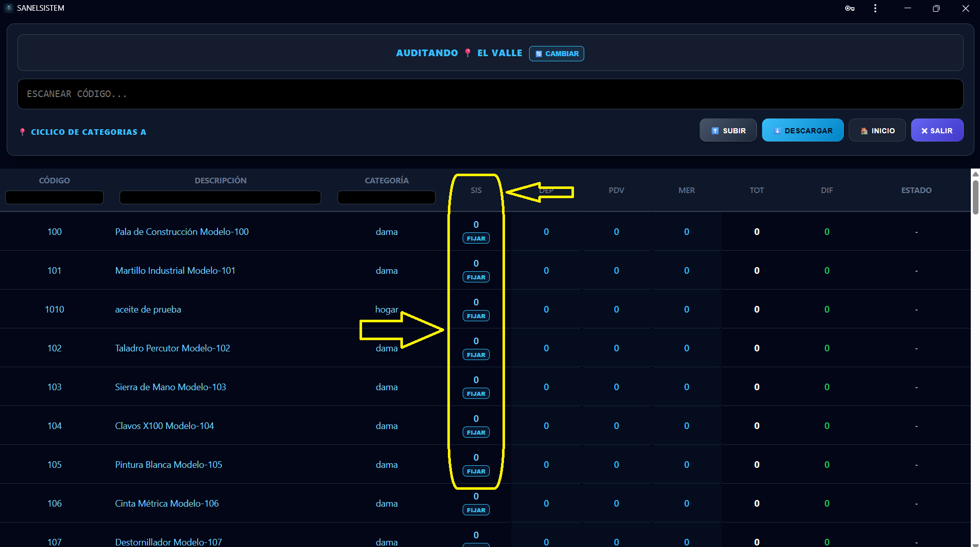The height and width of the screenshot is (547, 980).
Task: Click FIJAR for Martillo Industrial Modelo-101
Action: pyautogui.click(x=476, y=277)
